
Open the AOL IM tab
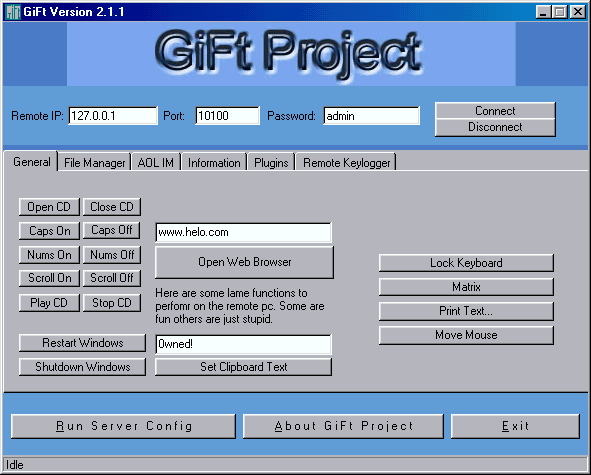coord(156,162)
